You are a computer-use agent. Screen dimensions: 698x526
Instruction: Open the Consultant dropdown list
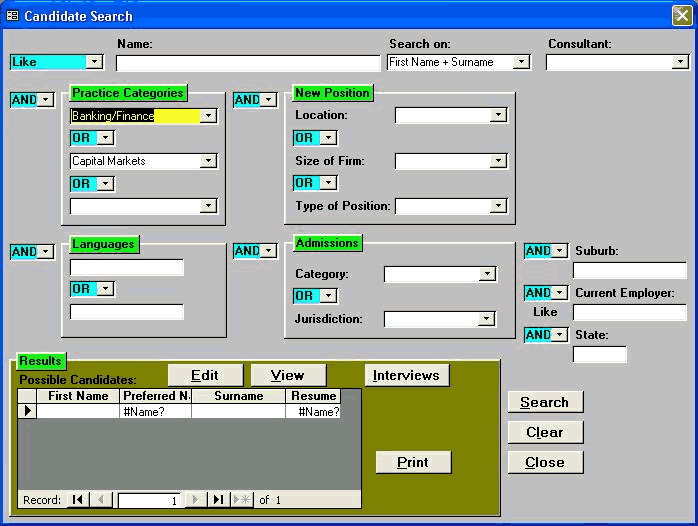pyautogui.click(x=680, y=62)
